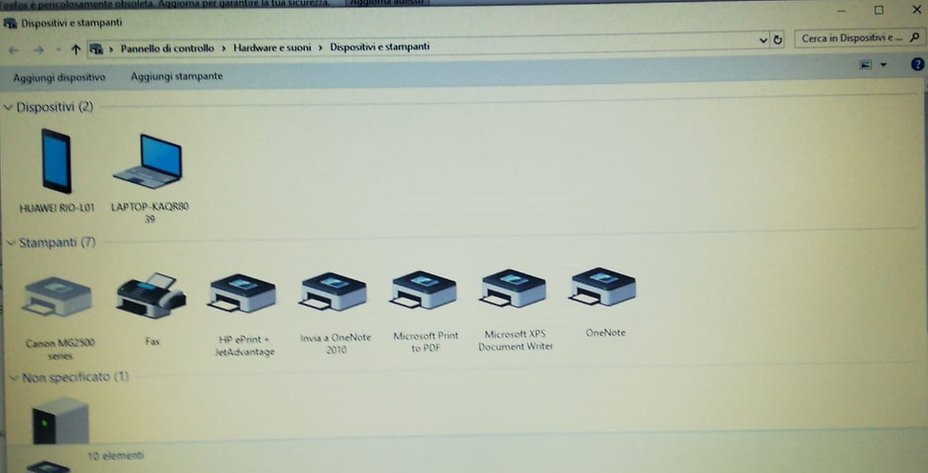Minimize the Dispositivi e stampanti window
Image resolution: width=928 pixels, height=473 pixels.
pyautogui.click(x=841, y=11)
